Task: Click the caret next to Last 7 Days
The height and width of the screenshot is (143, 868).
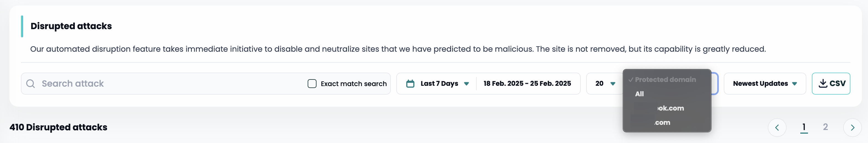Action: point(466,84)
